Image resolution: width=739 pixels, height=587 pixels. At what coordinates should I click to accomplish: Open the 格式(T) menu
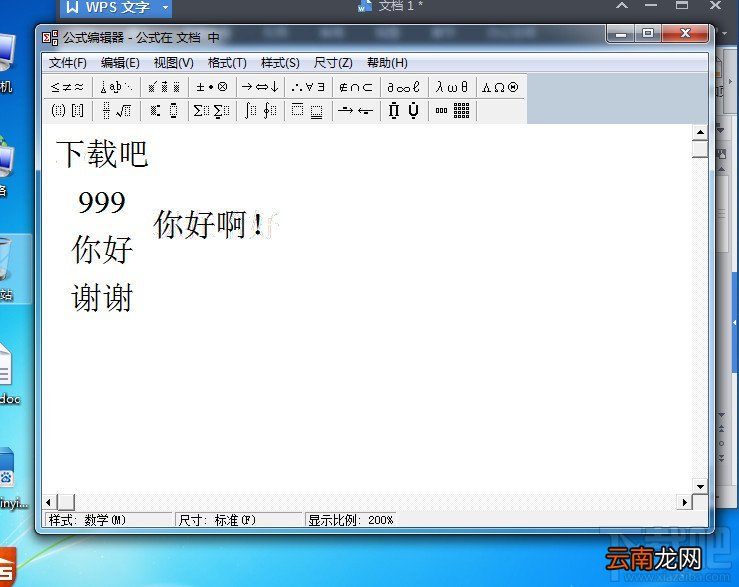227,63
